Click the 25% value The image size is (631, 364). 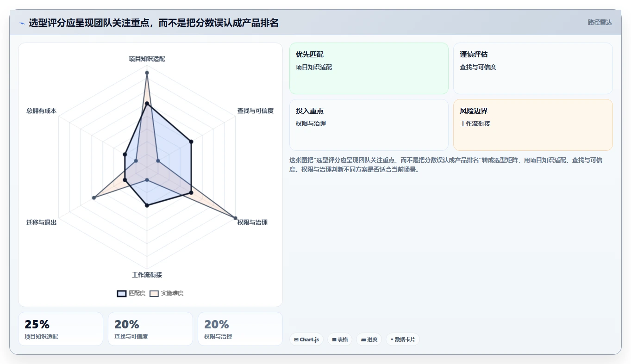point(37,325)
